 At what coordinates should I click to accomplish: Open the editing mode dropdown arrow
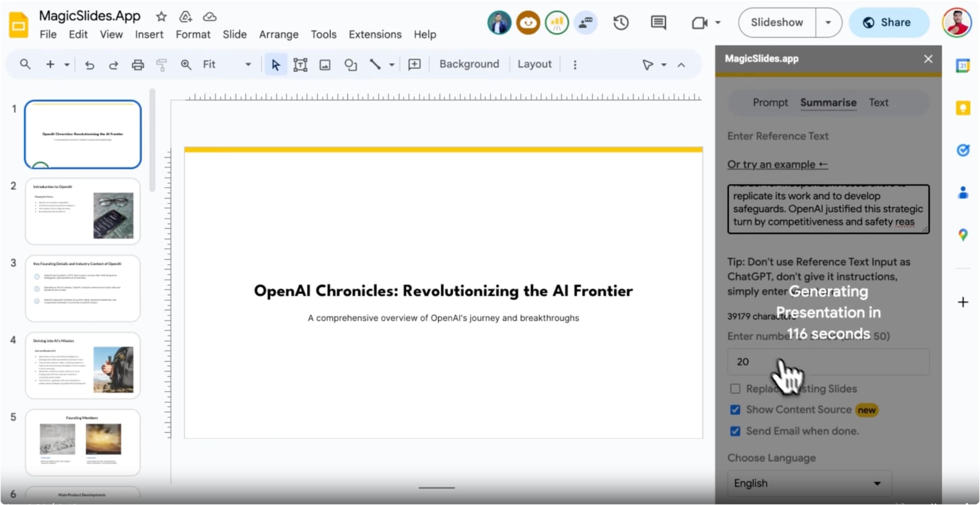click(663, 64)
